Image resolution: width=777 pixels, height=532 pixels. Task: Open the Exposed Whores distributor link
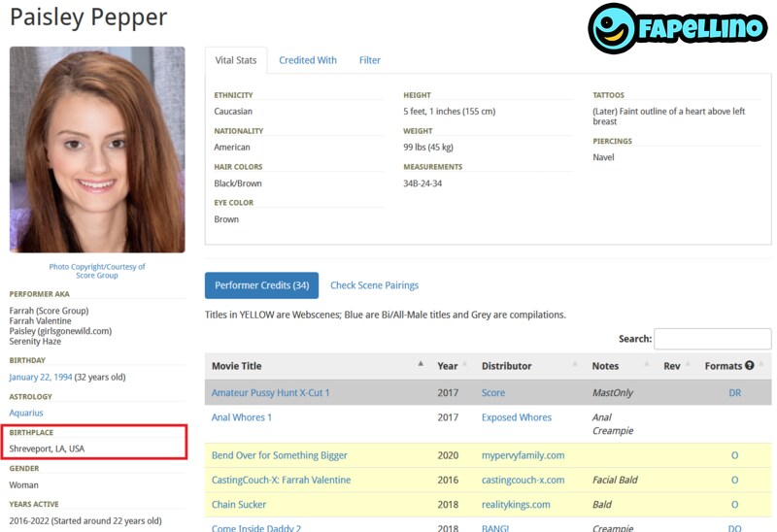click(517, 417)
